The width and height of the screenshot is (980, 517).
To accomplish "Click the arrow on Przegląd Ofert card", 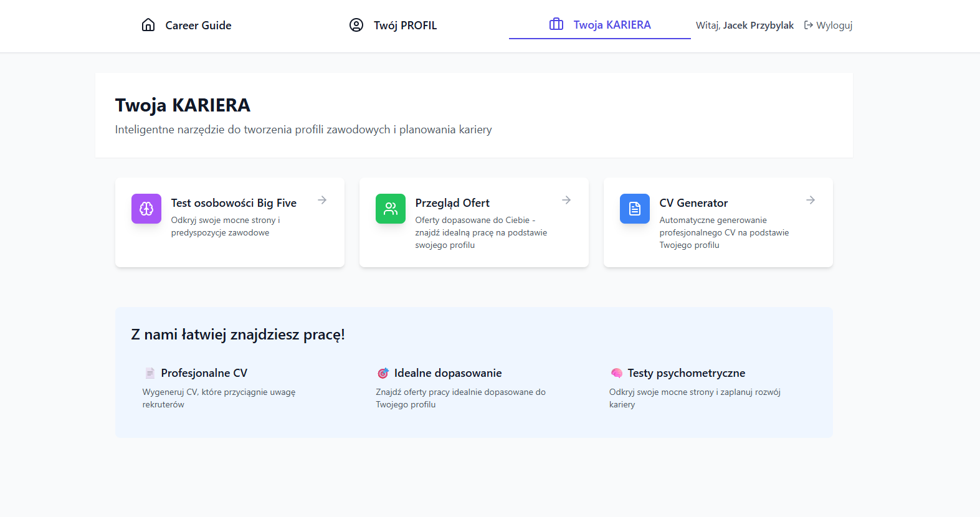I will click(566, 200).
